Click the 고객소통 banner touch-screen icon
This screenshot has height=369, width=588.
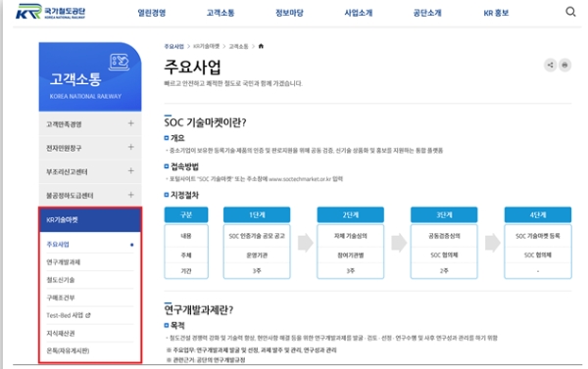[119, 62]
